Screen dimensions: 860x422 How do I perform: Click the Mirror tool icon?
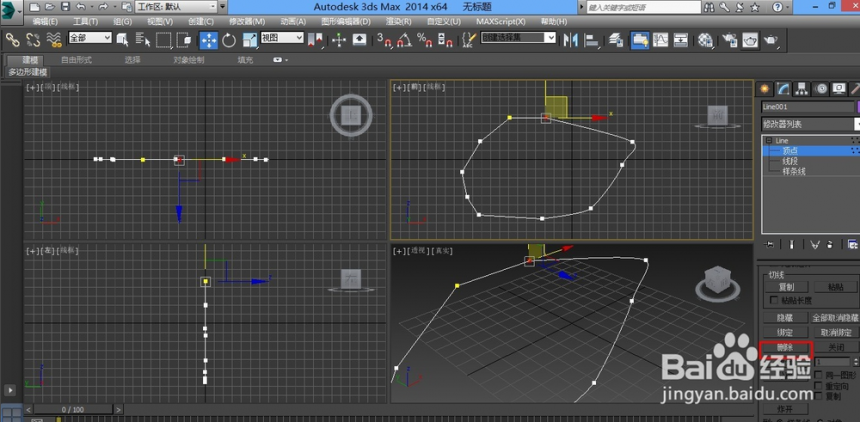571,40
